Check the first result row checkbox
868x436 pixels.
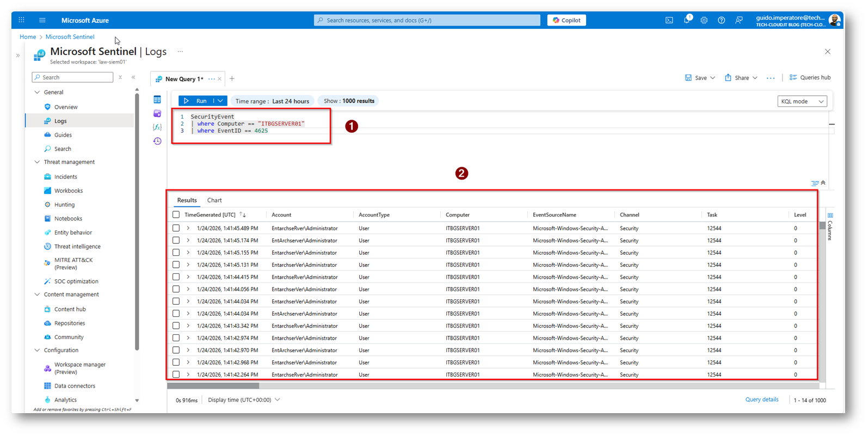point(176,228)
